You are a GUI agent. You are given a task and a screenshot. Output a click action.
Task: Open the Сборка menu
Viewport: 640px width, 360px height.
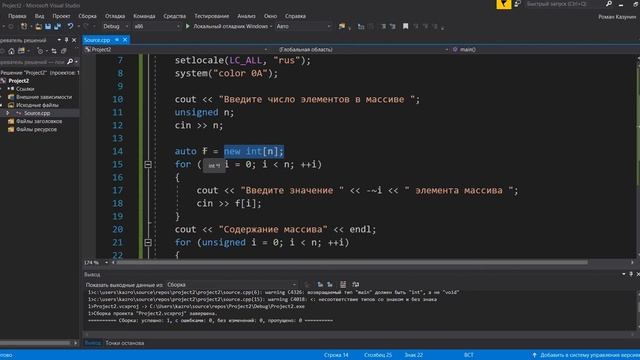87,16
